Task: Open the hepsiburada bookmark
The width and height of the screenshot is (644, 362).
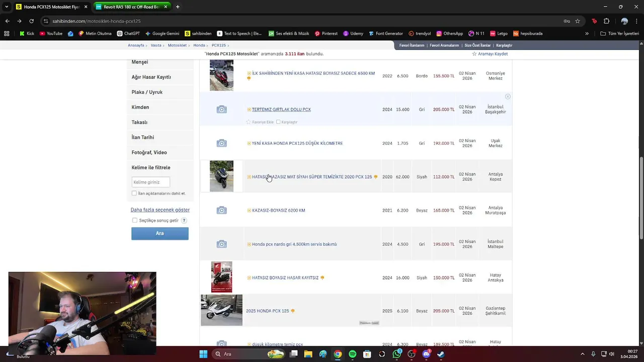Action: tap(528, 34)
